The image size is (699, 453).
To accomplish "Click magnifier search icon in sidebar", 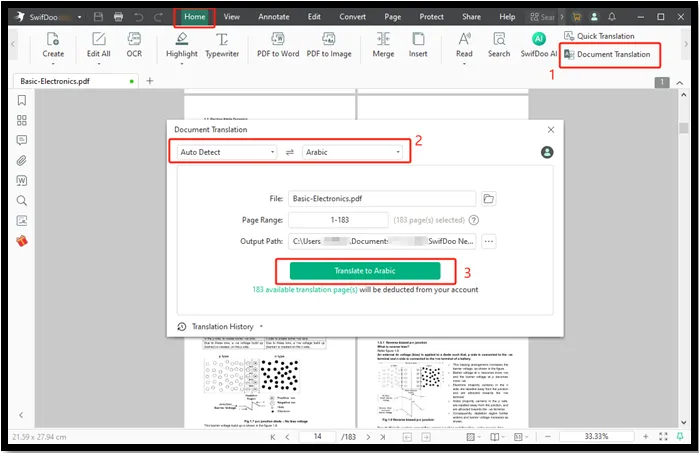I will pos(21,201).
